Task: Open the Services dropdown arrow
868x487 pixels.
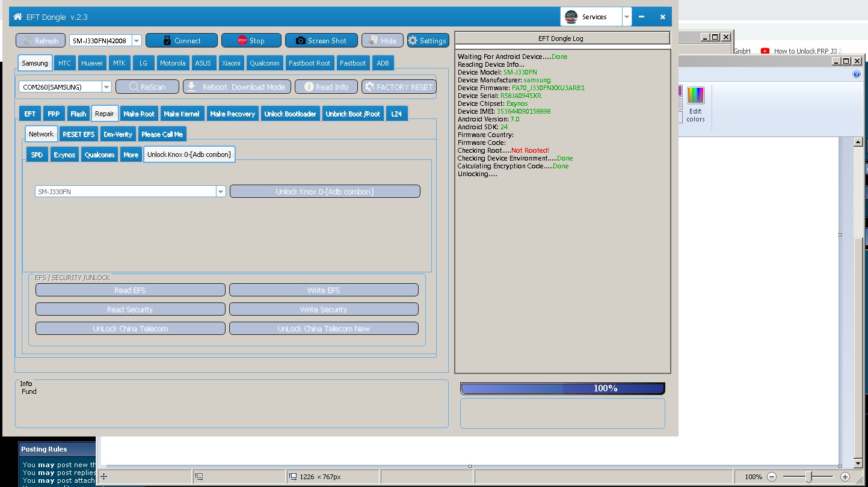Action: 627,17
